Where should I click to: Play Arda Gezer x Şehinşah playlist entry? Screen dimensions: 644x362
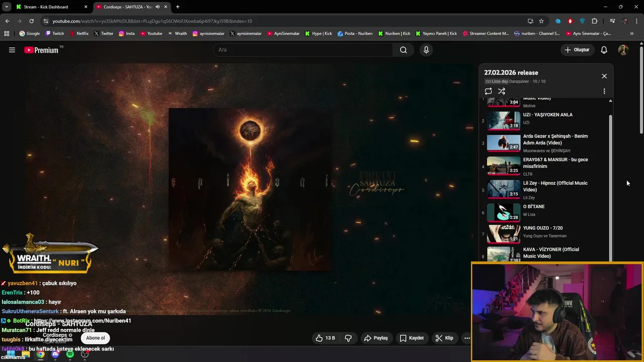[x=545, y=143]
